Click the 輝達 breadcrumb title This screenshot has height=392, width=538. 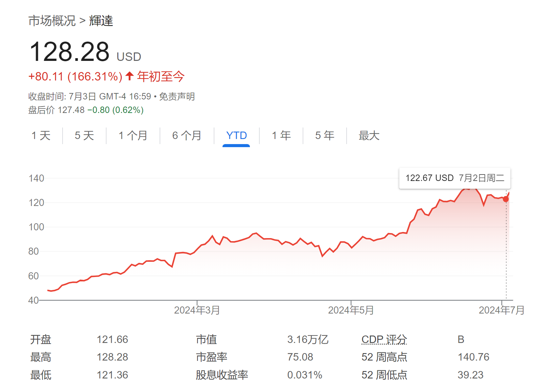point(101,21)
